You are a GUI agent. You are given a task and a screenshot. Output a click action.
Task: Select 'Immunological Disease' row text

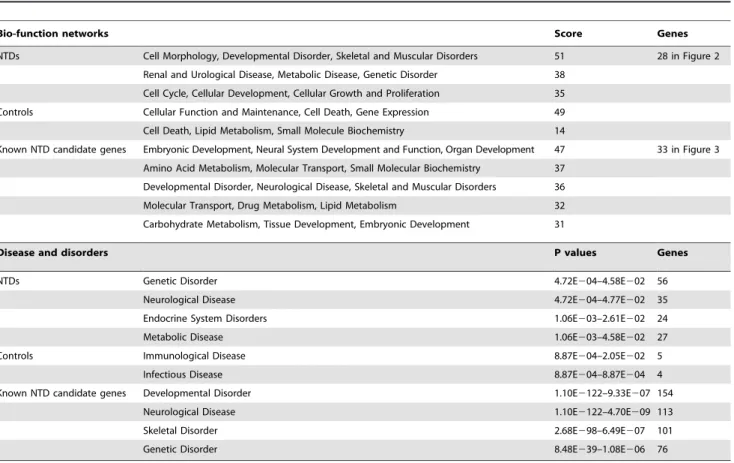pos(194,356)
